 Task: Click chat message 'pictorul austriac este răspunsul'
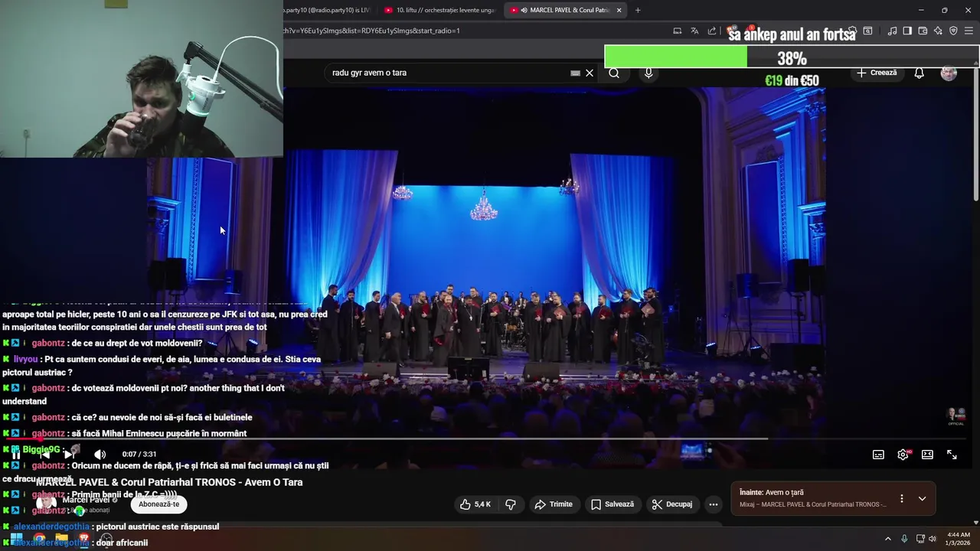click(x=158, y=527)
